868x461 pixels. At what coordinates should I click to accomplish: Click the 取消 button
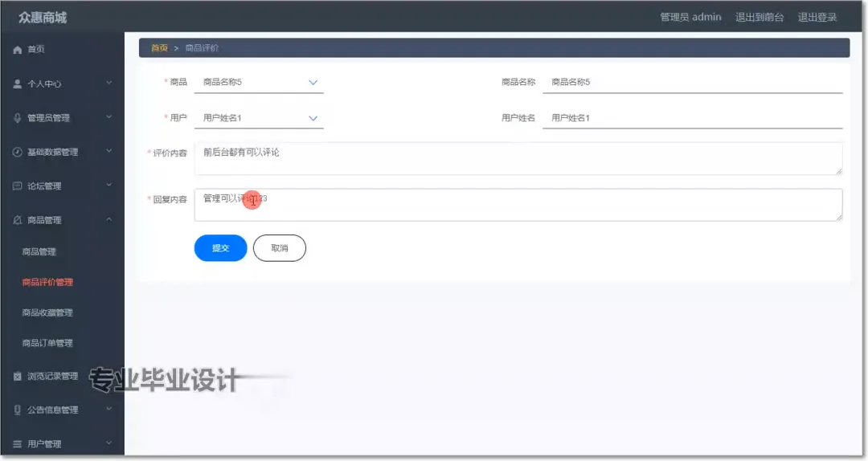tap(280, 248)
